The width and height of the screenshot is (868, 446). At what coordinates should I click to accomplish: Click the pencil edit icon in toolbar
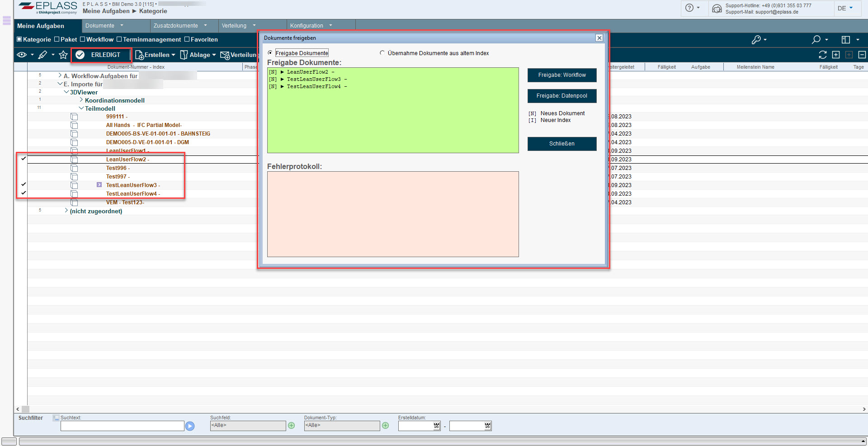coord(42,55)
